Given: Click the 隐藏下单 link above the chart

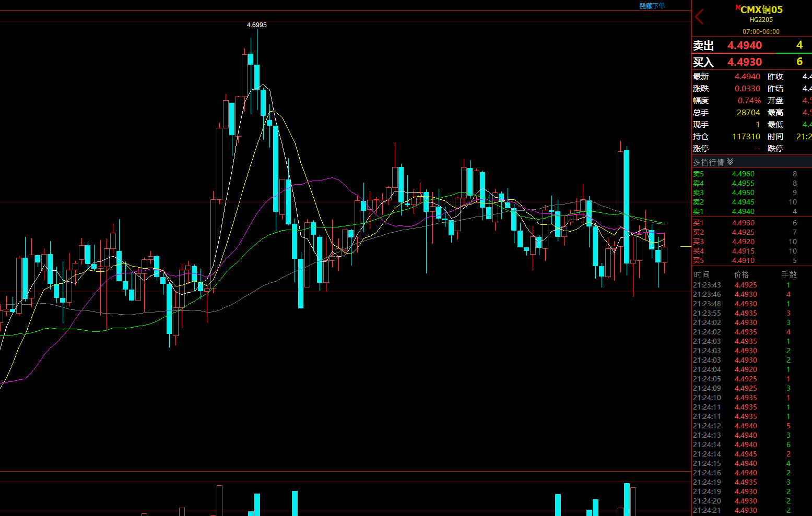Looking at the screenshot, I should click(652, 6).
